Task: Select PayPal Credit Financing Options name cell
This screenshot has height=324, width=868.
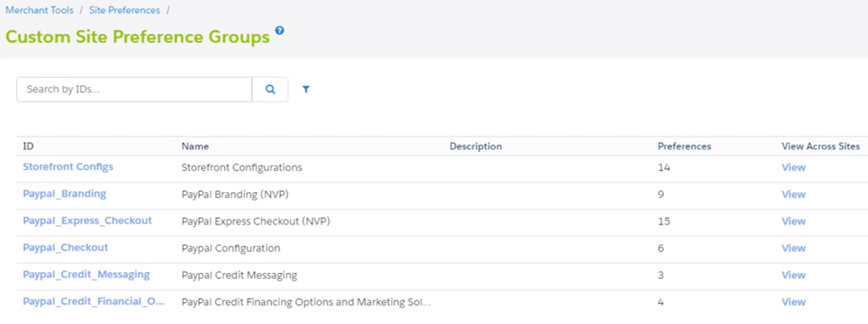Action: pos(306,302)
